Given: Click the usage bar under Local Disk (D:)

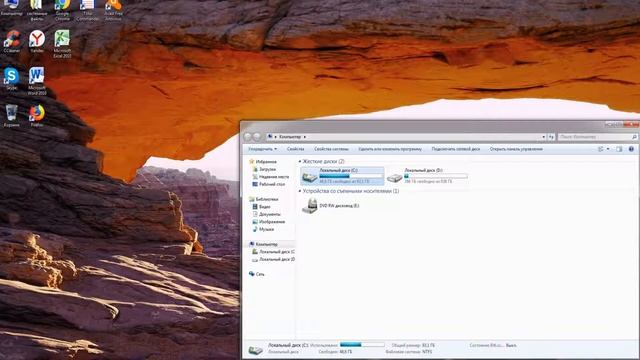Looking at the screenshot, I should [436, 176].
